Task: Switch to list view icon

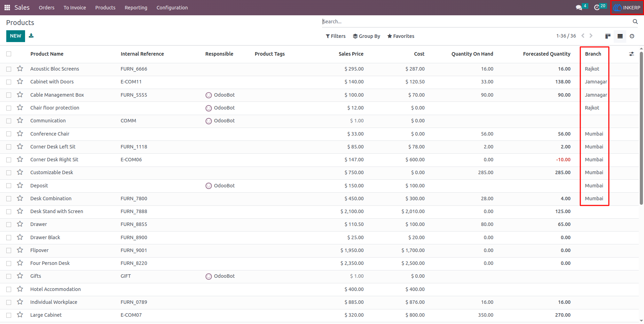Action: pyautogui.click(x=620, y=36)
